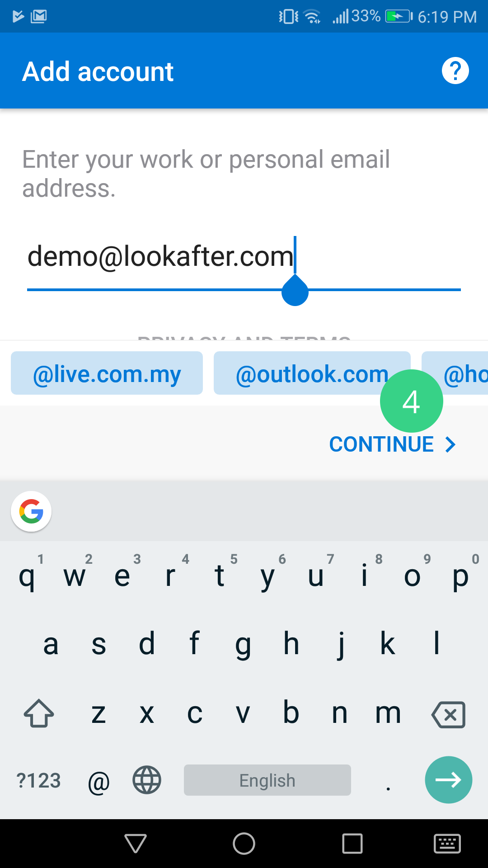Tap the globe language switch key
Image resolution: width=488 pixels, height=868 pixels.
pyautogui.click(x=146, y=780)
